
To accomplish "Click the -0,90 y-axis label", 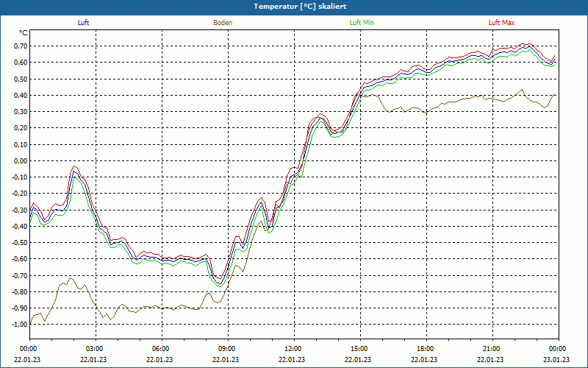I will 20,308.
